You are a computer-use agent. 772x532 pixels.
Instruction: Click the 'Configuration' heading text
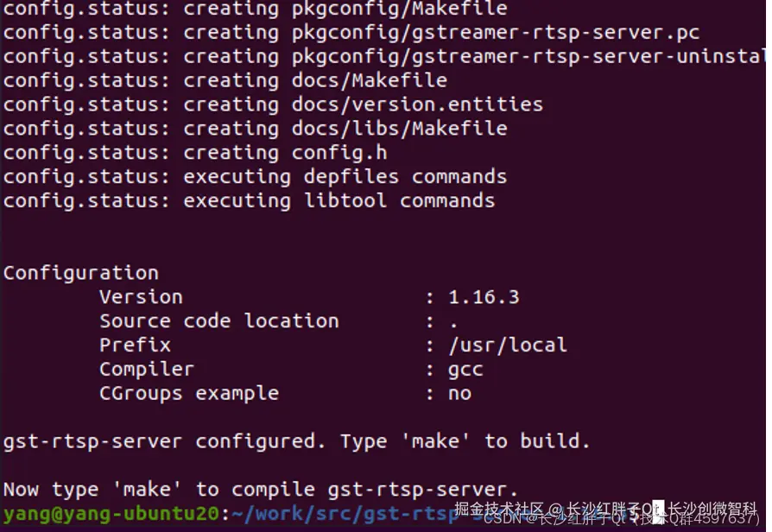coord(81,274)
